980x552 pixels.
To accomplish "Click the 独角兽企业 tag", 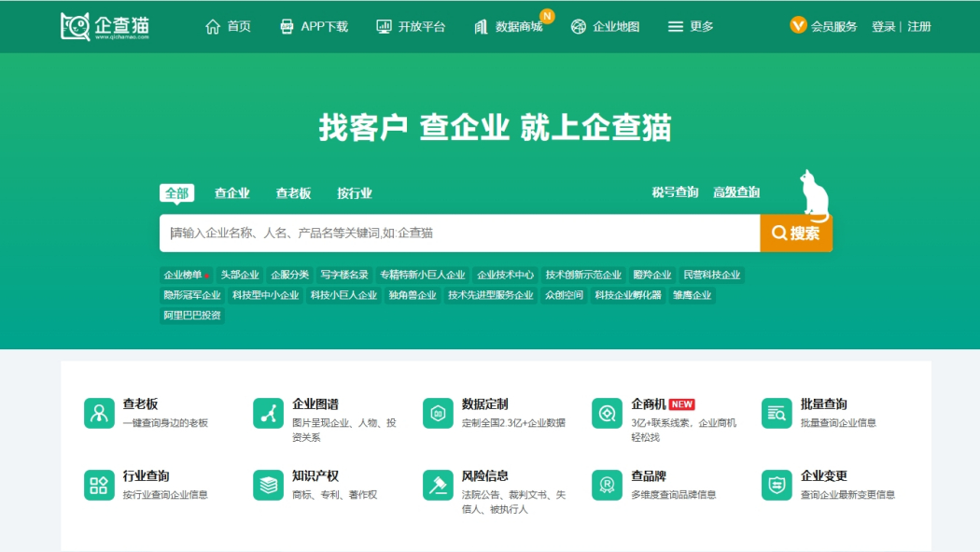I will 412,295.
